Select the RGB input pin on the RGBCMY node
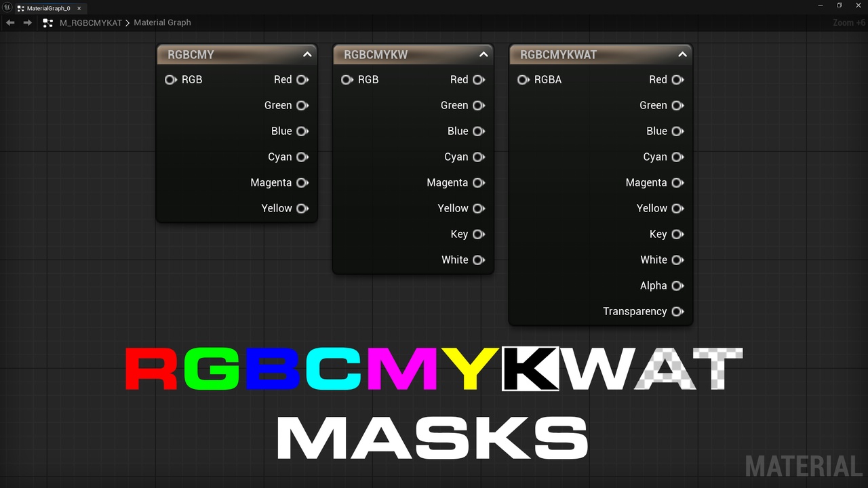Image resolution: width=868 pixels, height=488 pixels. tap(170, 79)
